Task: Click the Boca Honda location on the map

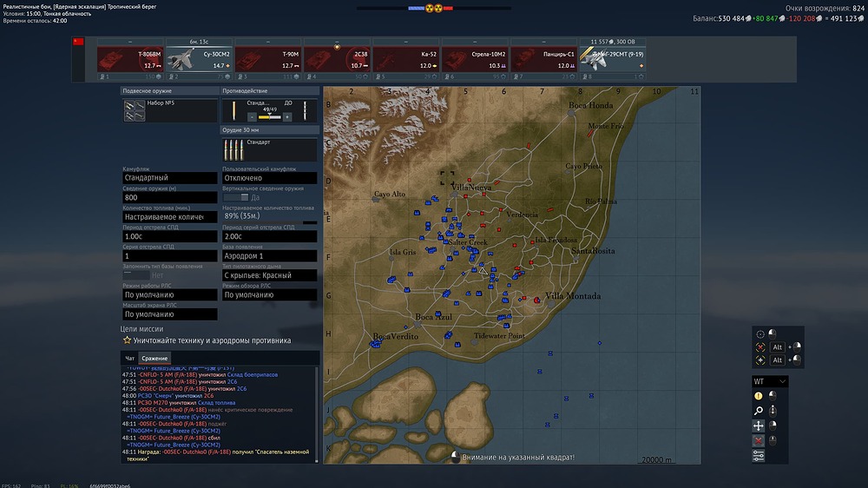Action: coord(590,105)
